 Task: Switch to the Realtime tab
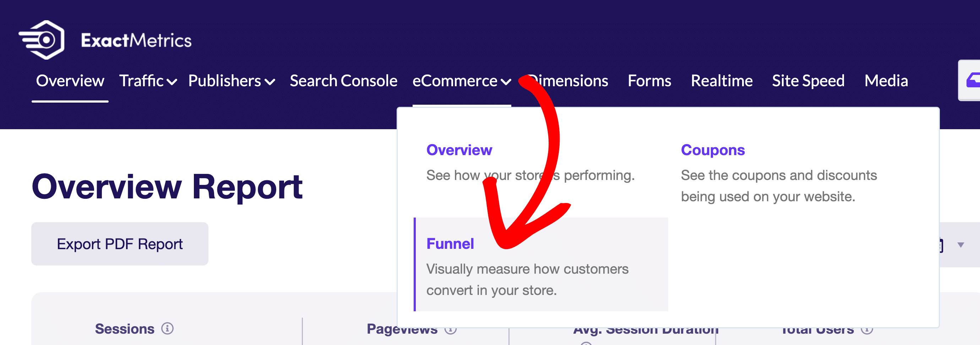pos(722,81)
